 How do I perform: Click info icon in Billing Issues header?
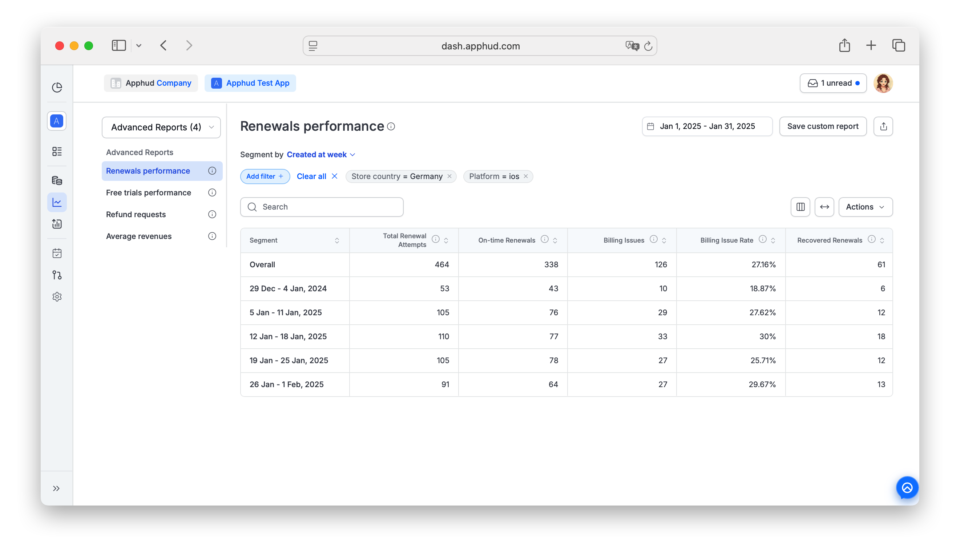pyautogui.click(x=653, y=239)
